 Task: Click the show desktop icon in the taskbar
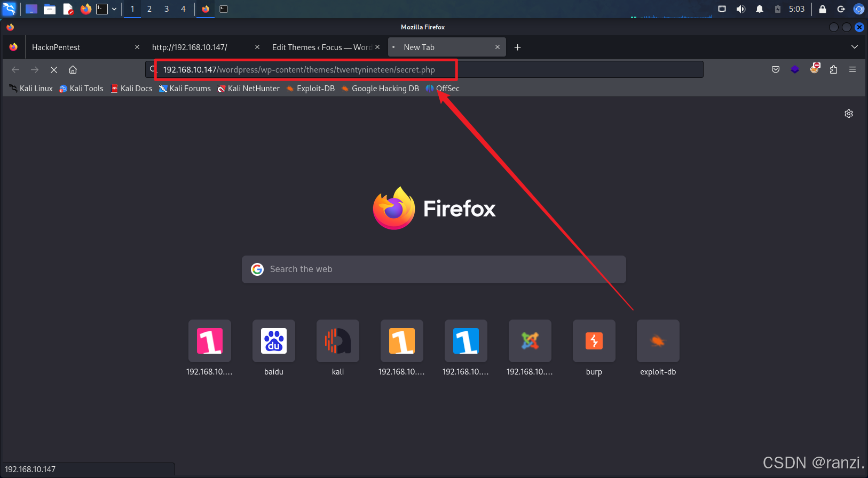pyautogui.click(x=31, y=9)
